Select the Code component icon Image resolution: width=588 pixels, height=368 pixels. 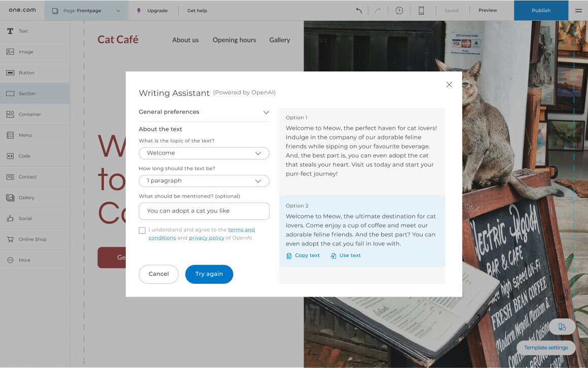(x=10, y=156)
